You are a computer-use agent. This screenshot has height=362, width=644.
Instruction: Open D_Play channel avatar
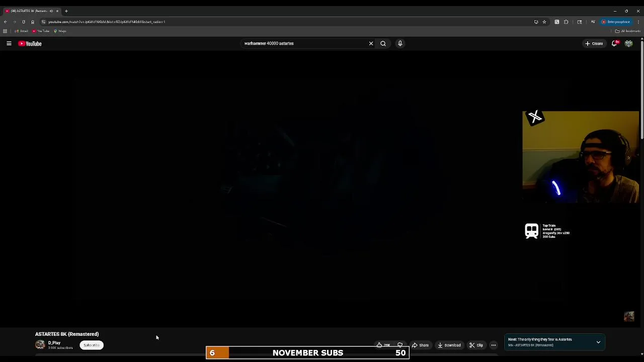coord(40,345)
